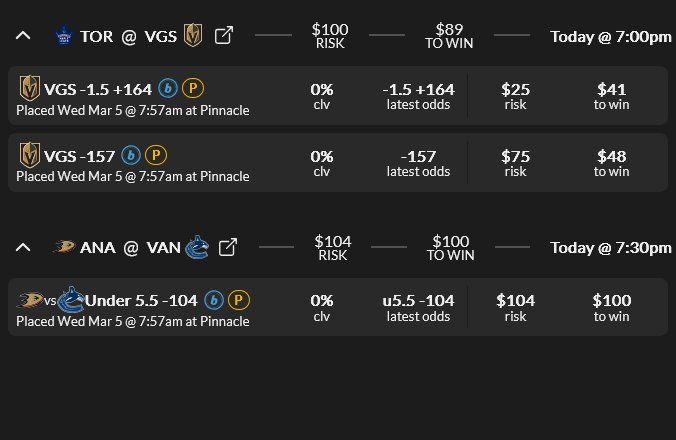Screen dimensions: 676x440
Task: Click the Vancouver Canucks header logo
Action: [x=198, y=247]
